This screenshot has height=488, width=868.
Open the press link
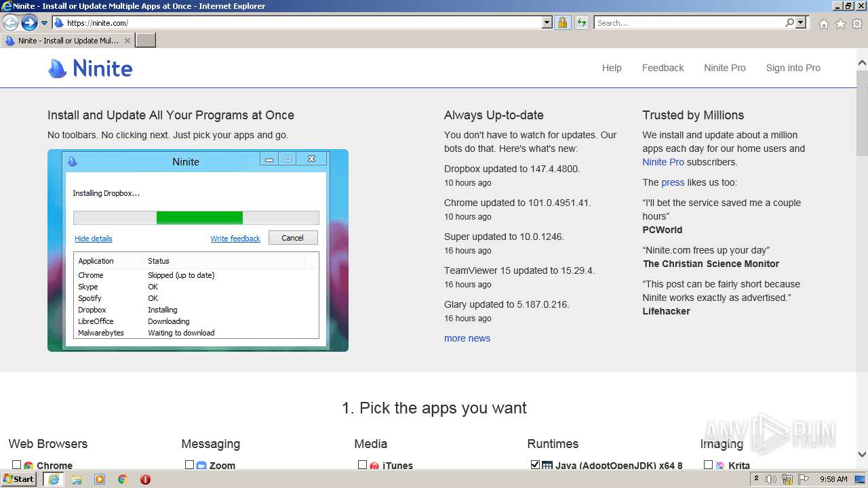point(673,182)
